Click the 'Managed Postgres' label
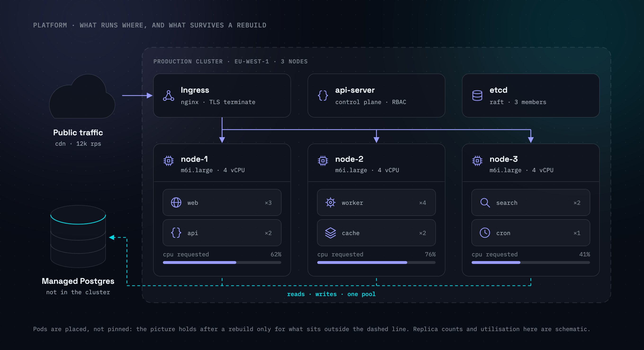The height and width of the screenshot is (350, 644). (x=78, y=281)
